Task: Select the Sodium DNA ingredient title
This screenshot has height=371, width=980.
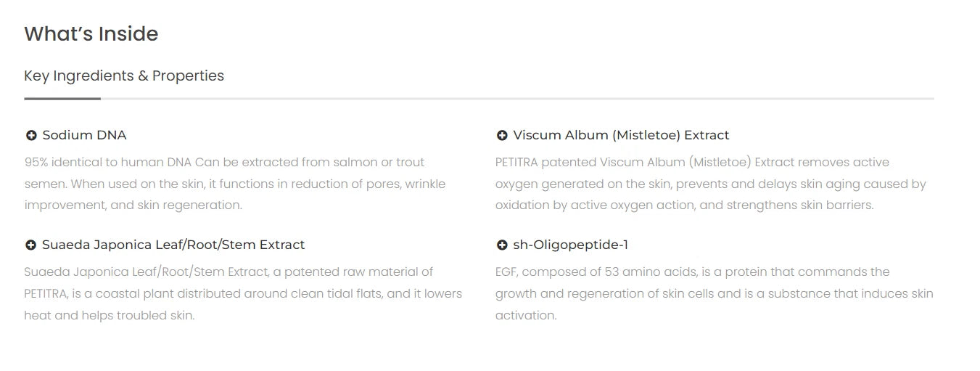Action: 84,135
